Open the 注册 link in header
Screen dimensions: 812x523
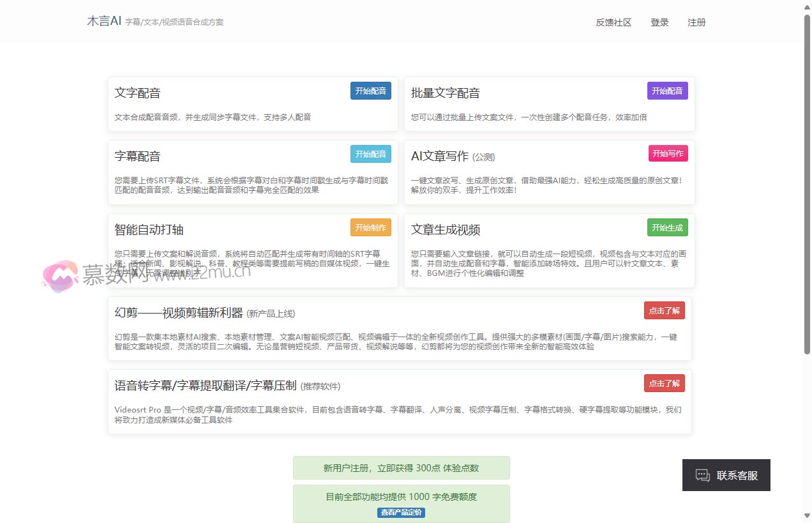tap(696, 22)
